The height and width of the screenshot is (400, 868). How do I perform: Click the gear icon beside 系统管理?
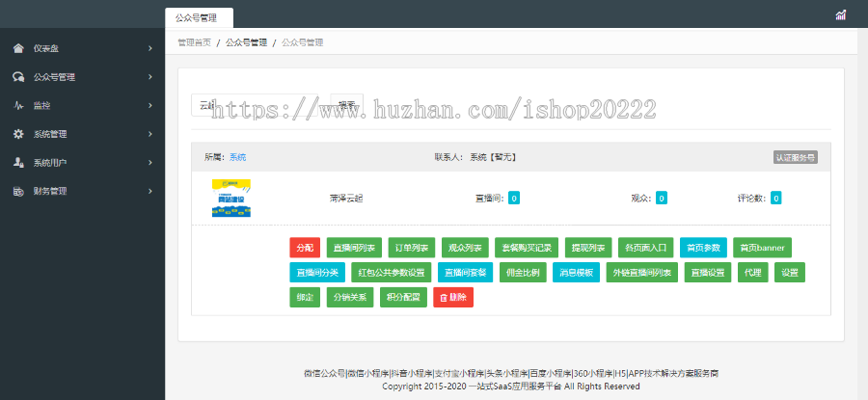coord(18,134)
